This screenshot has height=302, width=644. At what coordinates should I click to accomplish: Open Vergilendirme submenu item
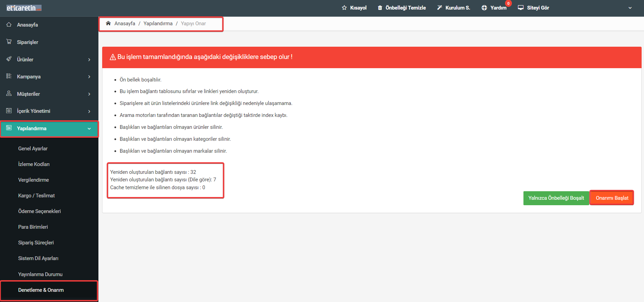33,180
